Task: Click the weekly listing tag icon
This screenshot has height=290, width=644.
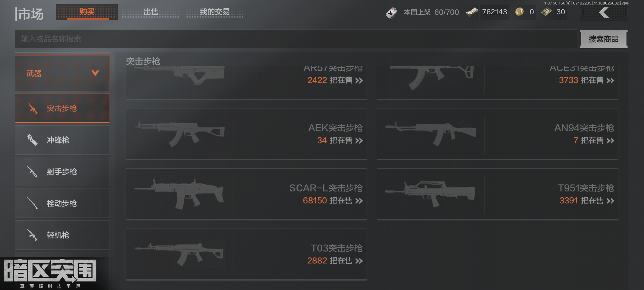Action: tap(391, 13)
